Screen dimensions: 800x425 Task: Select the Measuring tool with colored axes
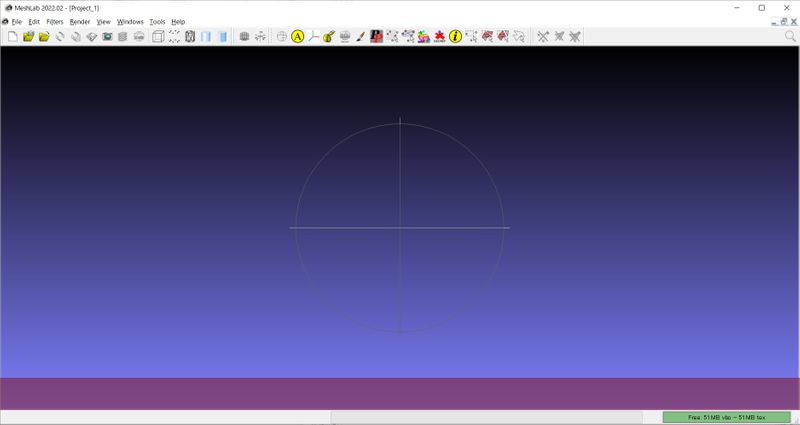pyautogui.click(x=313, y=36)
